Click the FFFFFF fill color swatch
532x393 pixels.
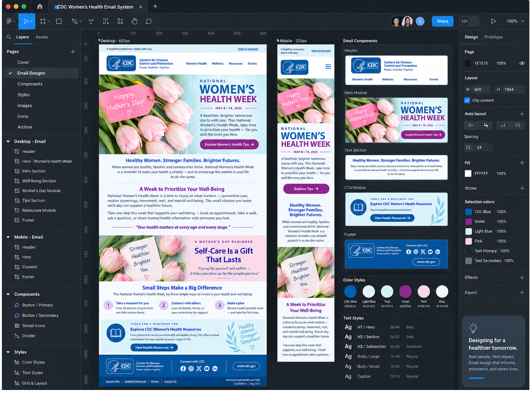click(468, 174)
